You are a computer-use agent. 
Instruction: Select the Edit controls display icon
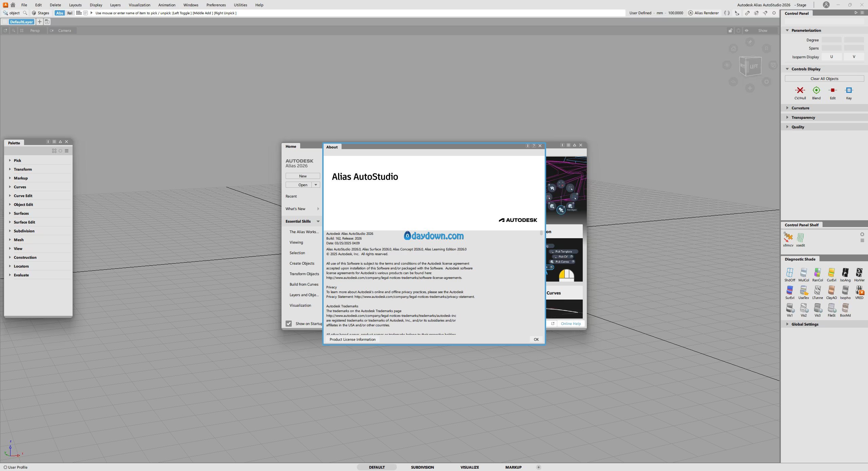tap(832, 90)
